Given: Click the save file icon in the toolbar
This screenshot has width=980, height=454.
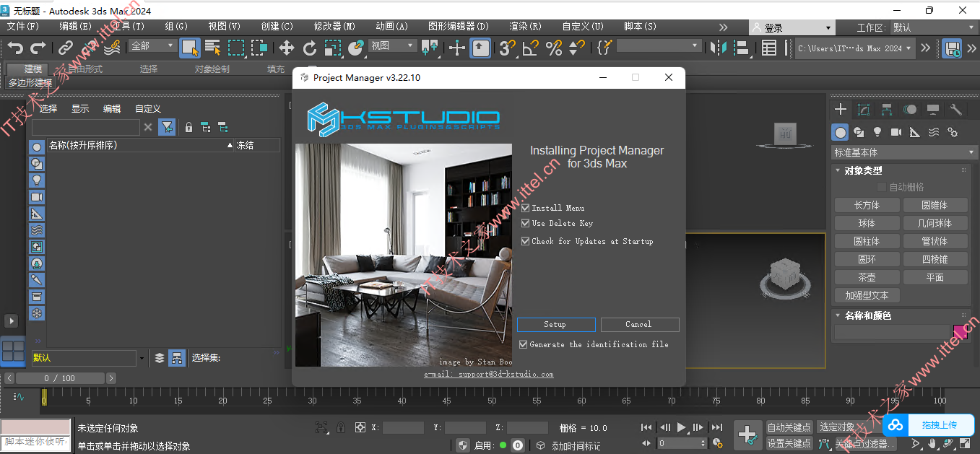Looking at the screenshot, I should pos(953,48).
